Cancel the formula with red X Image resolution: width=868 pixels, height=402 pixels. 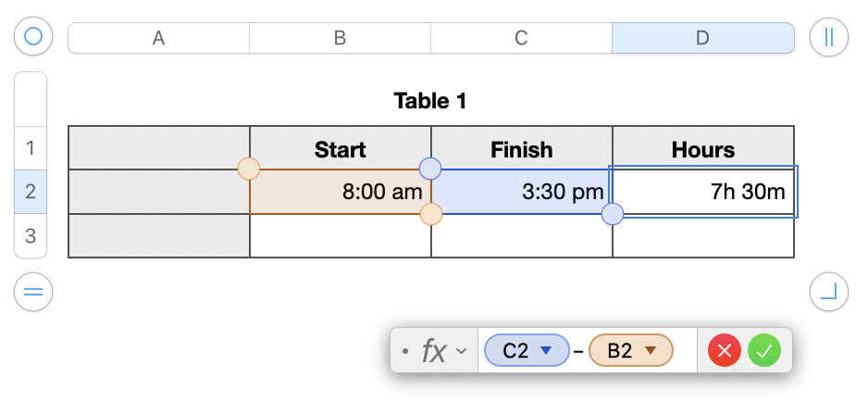click(x=725, y=351)
